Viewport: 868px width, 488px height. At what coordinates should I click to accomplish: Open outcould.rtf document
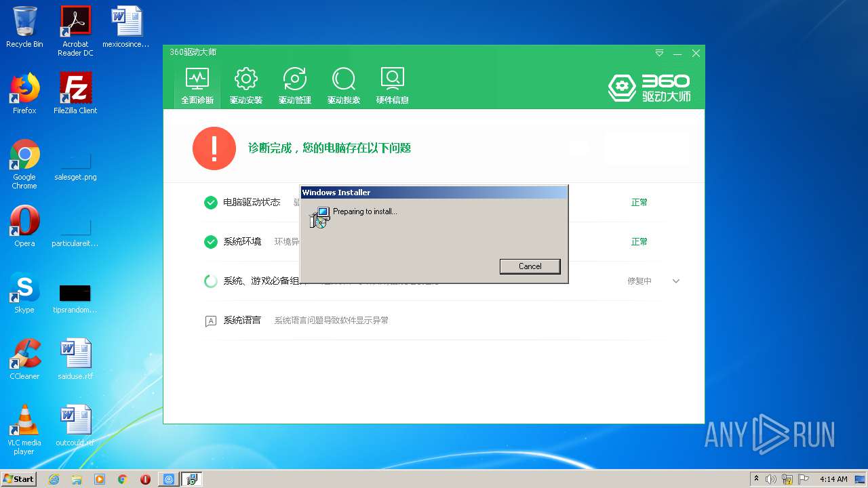(x=75, y=426)
